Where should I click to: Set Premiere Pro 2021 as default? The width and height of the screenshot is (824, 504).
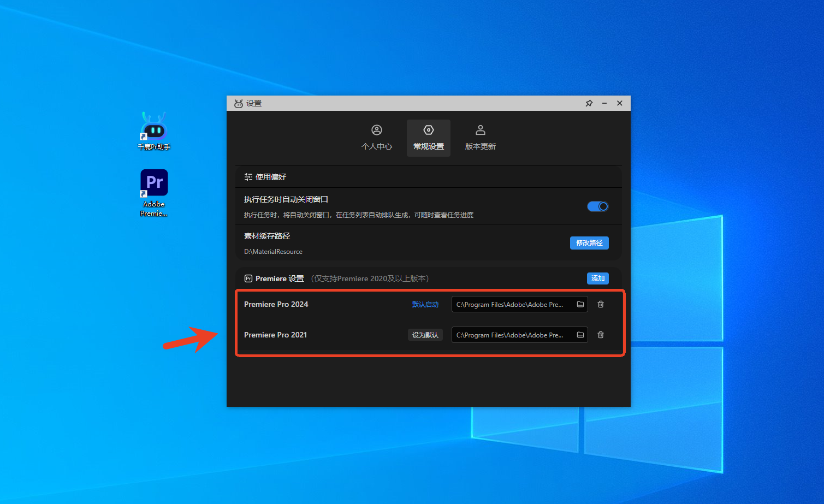pyautogui.click(x=425, y=335)
